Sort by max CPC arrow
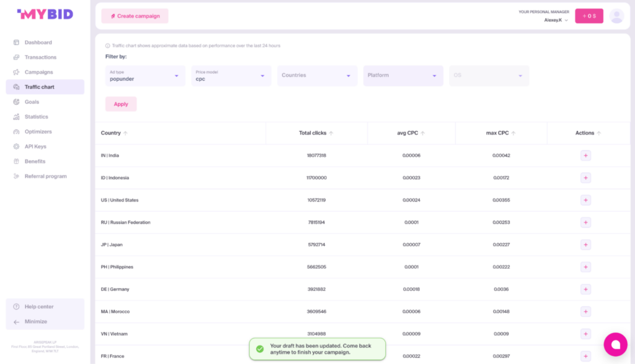The height and width of the screenshot is (364, 635). (x=513, y=133)
